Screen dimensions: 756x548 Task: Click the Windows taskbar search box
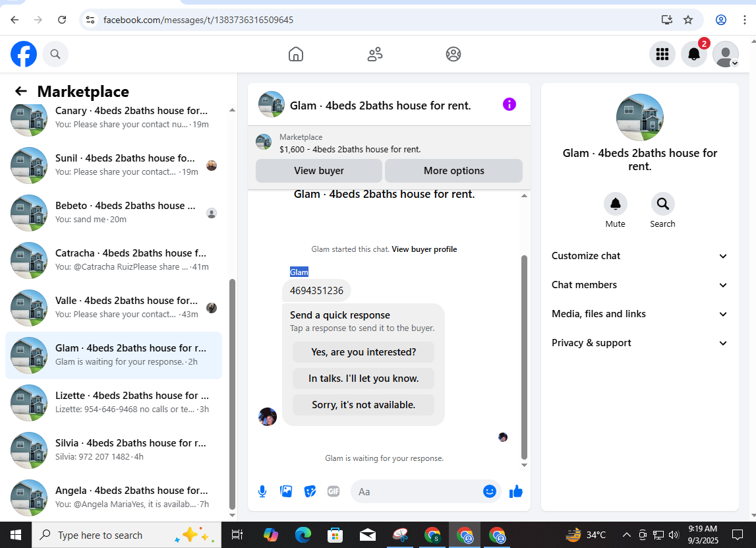click(127, 535)
